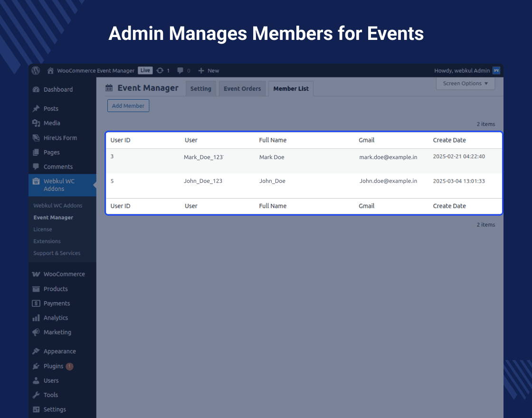
Task: Open the Webkul WC Addons sidebar icon
Action: 36,181
